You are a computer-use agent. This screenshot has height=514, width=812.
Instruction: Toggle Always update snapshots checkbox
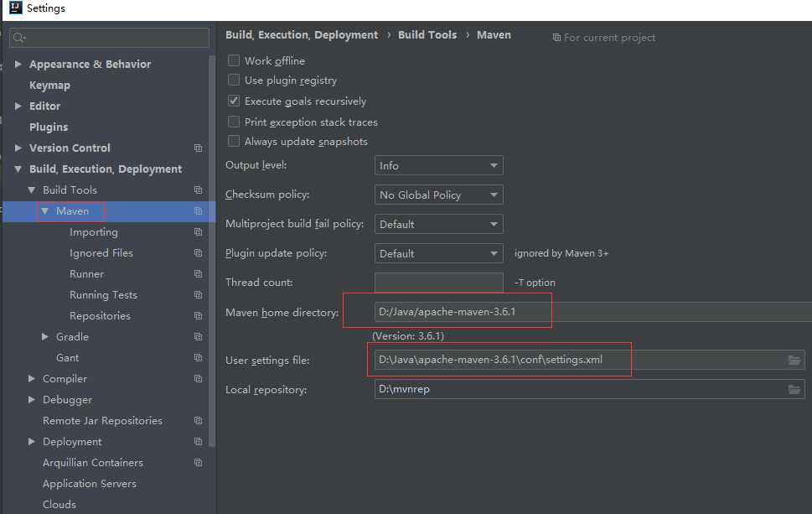pyautogui.click(x=234, y=142)
